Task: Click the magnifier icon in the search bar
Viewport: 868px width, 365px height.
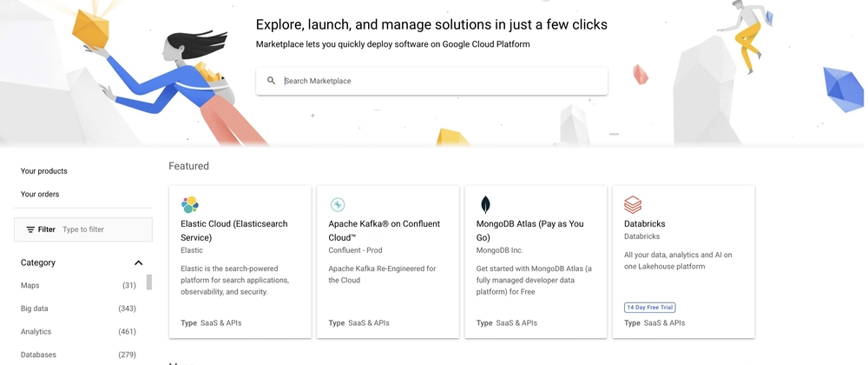Action: click(271, 81)
